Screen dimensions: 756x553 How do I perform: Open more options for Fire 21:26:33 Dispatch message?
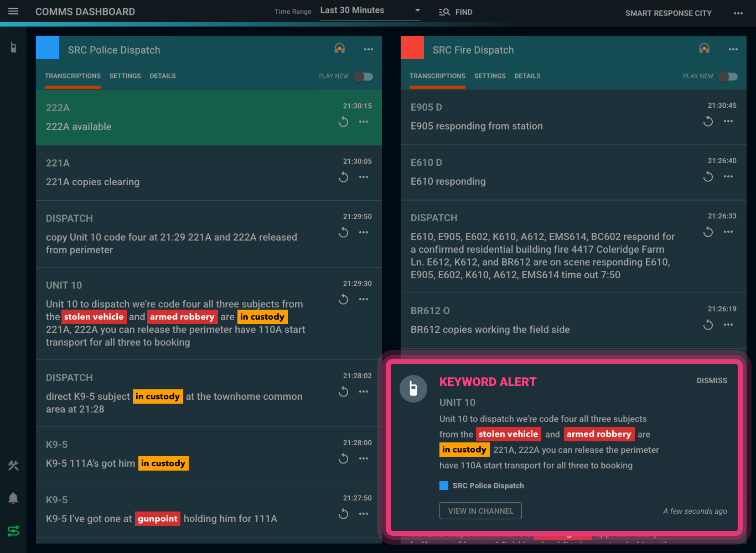coord(728,232)
